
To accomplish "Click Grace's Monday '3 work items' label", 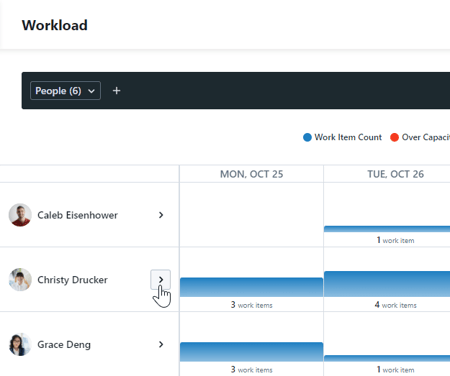I will [x=252, y=369].
